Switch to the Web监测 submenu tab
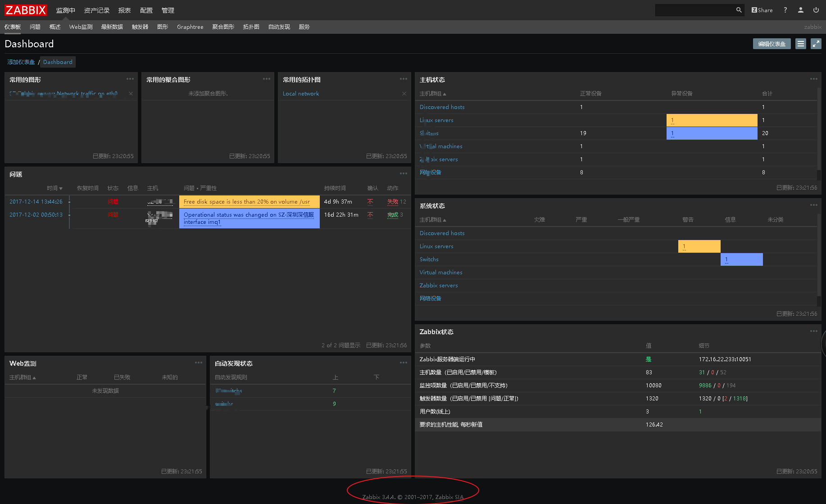 point(81,27)
